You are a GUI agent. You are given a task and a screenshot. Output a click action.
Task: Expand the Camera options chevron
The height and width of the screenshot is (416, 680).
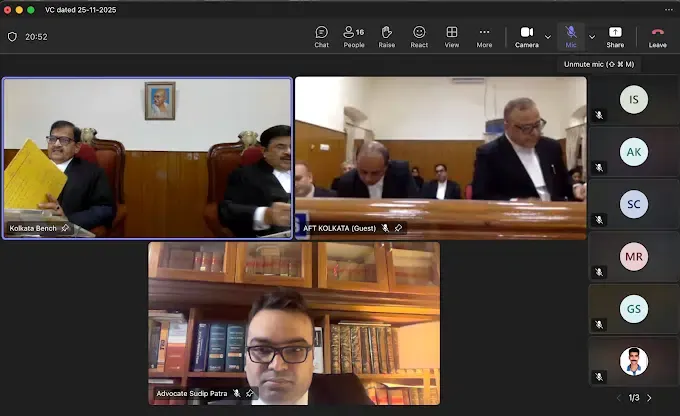pos(548,37)
